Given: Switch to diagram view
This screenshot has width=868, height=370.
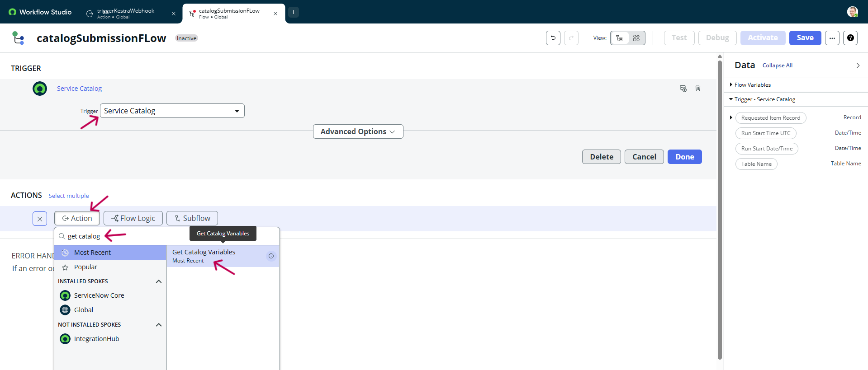Looking at the screenshot, I should (x=636, y=38).
